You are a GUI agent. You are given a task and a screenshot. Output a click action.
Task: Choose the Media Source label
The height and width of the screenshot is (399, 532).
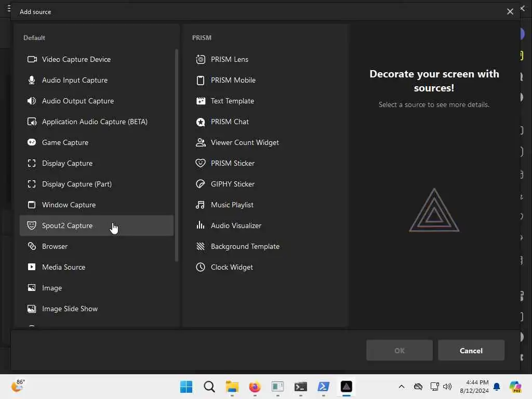coord(63,267)
